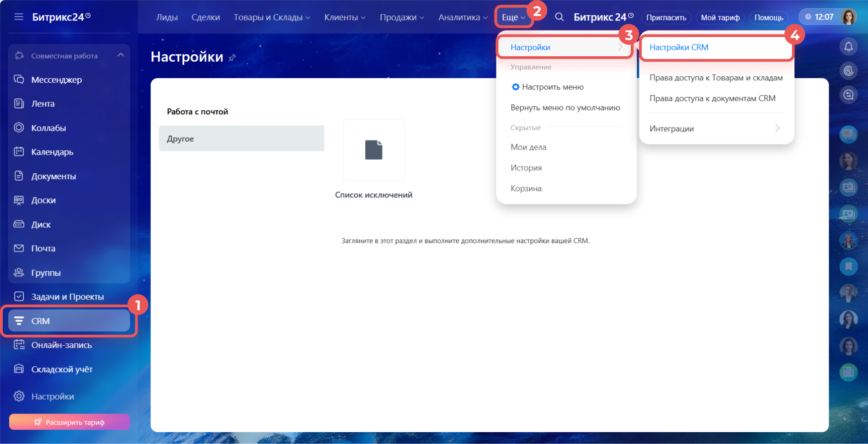Screen dimensions: 868x444
Task: Pin the Настройки page title
Action: tap(233, 58)
